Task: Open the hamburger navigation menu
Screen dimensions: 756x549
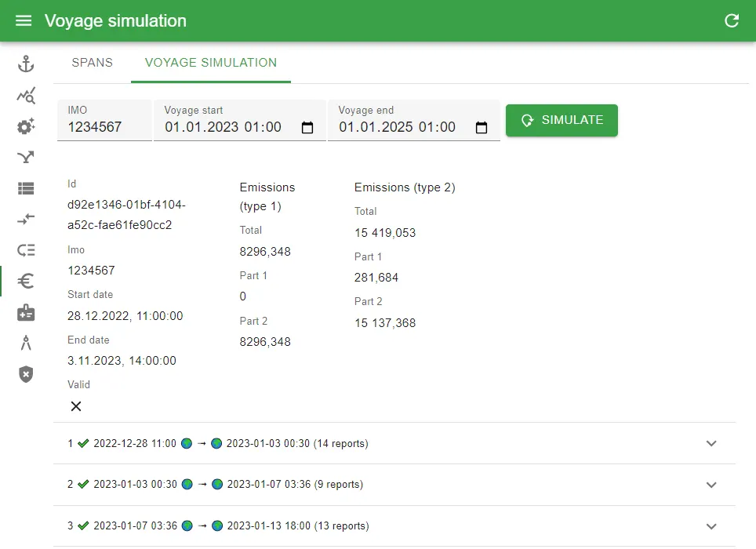Action: pyautogui.click(x=24, y=20)
